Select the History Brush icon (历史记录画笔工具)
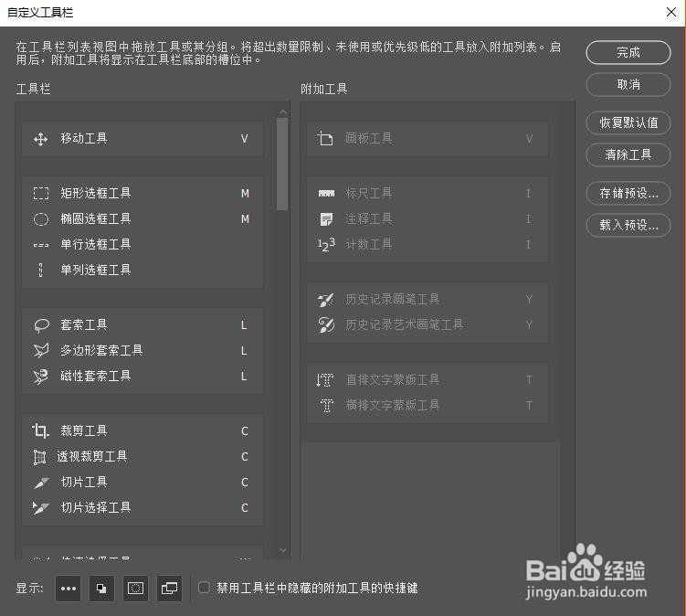This screenshot has height=616, width=686. coord(326,300)
